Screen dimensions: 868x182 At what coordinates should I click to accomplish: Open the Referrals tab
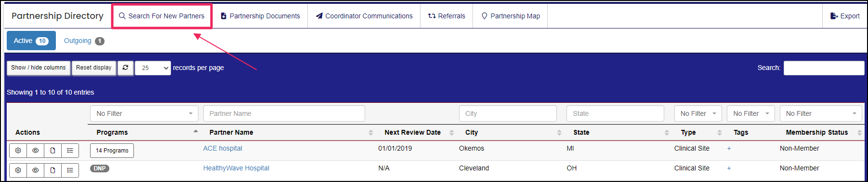tap(447, 16)
